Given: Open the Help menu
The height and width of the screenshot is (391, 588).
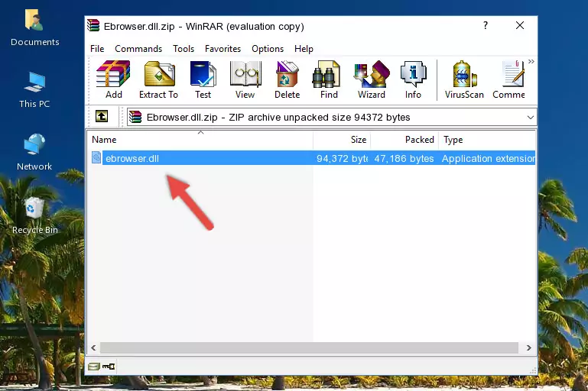Looking at the screenshot, I should 304,49.
